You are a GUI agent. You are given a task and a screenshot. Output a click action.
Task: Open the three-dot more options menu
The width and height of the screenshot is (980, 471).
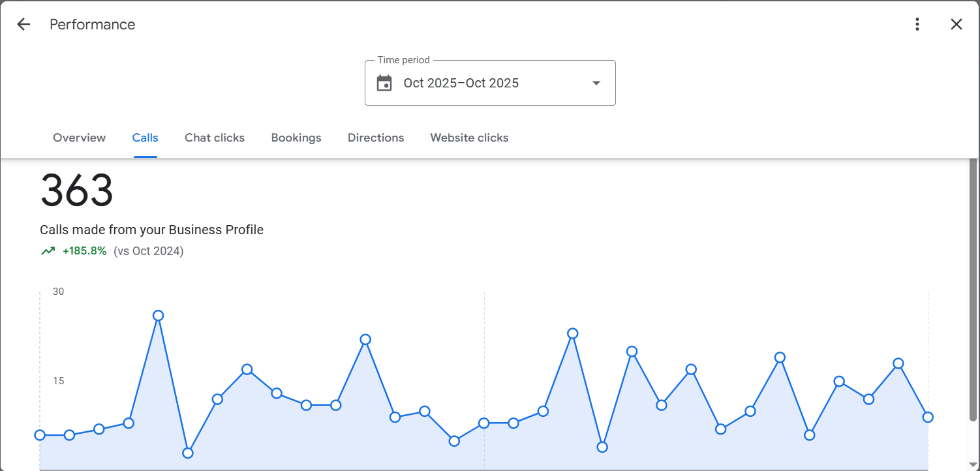tap(917, 25)
